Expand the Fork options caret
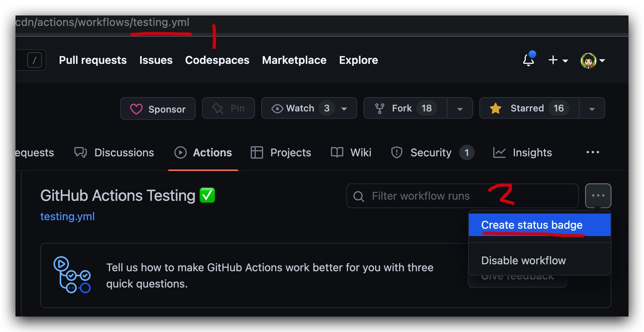 coord(460,109)
